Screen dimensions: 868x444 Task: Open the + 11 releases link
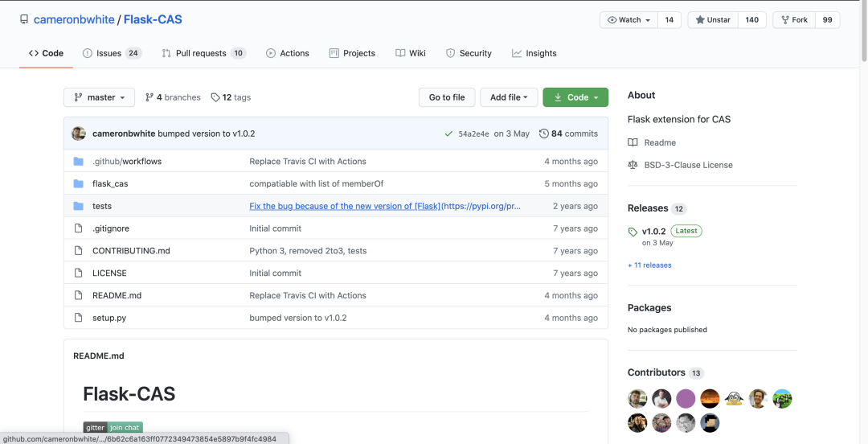coord(649,265)
